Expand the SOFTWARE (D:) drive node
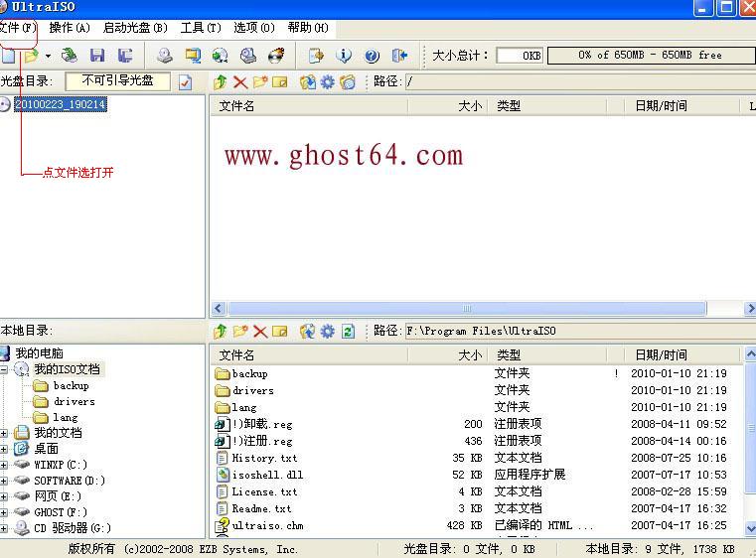Image resolution: width=756 pixels, height=558 pixels. point(4,481)
